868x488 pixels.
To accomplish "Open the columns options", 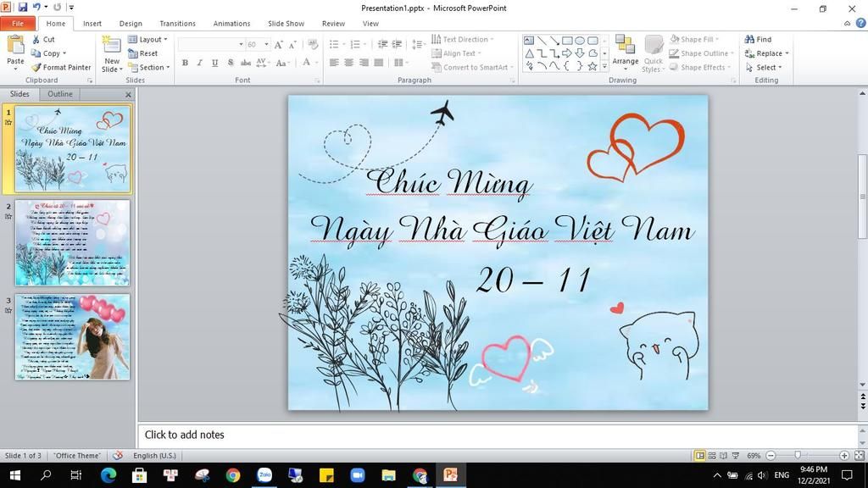I will click(x=400, y=63).
